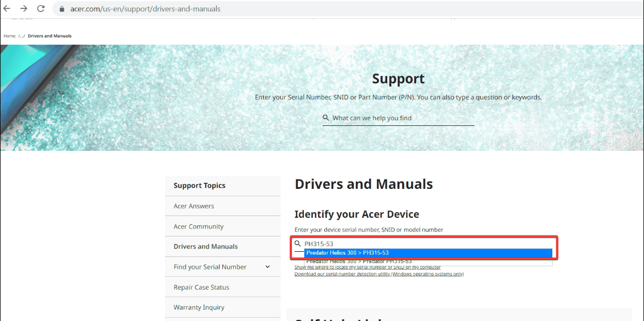This screenshot has height=321, width=644.
Task: Open the collapsed '...' breadcrumb link
Action: [x=22, y=36]
